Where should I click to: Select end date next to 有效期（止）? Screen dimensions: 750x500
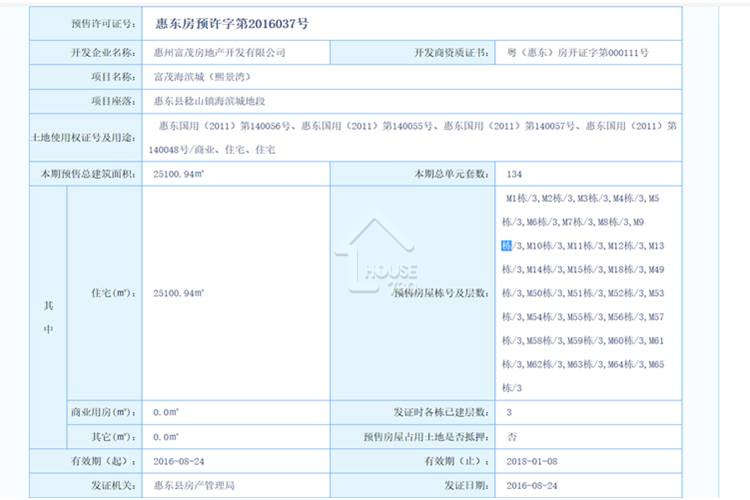532,461
